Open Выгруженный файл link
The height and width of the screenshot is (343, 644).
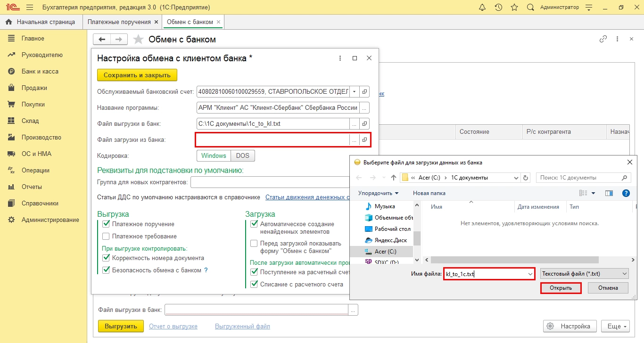242,326
